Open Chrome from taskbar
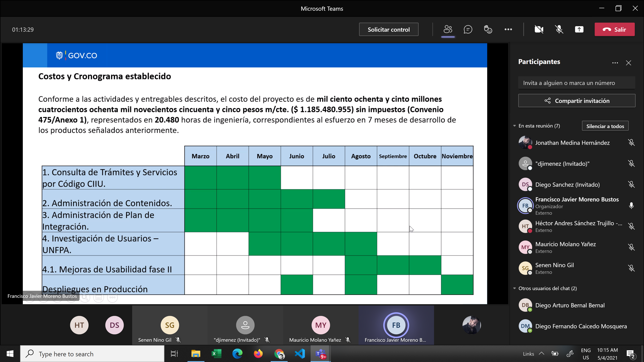This screenshot has width=644, height=362. coord(279,354)
